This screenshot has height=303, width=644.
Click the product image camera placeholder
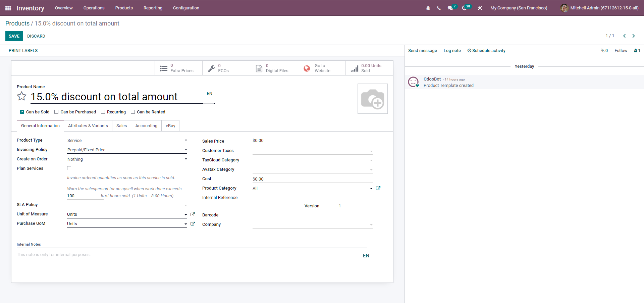[372, 99]
